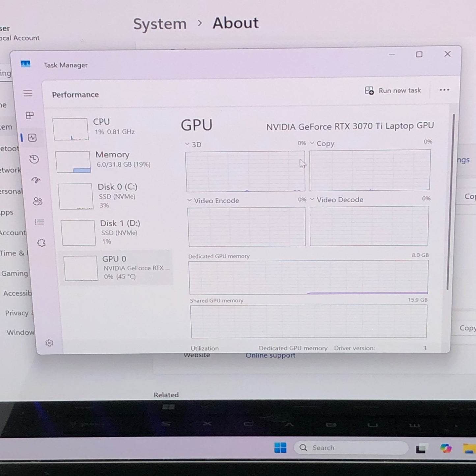Viewport: 476px width, 476px height.
Task: Open the Startup apps icon
Action: click(x=36, y=180)
